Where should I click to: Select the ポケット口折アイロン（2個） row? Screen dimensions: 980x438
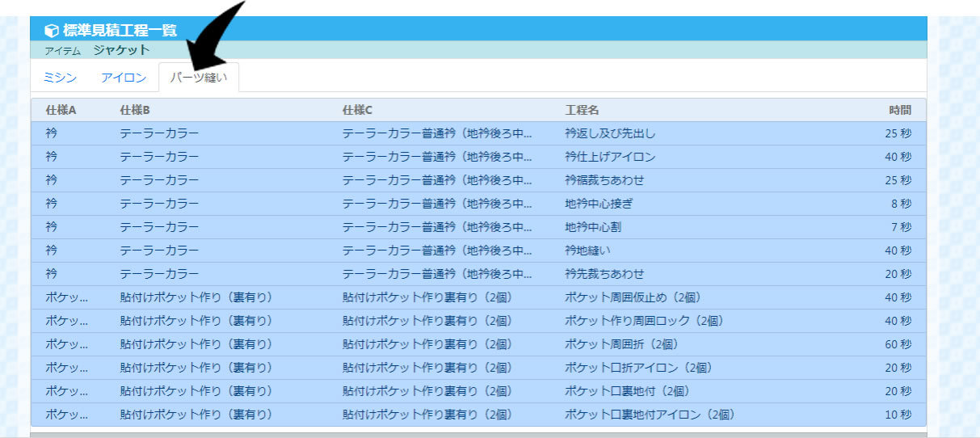[x=638, y=368]
